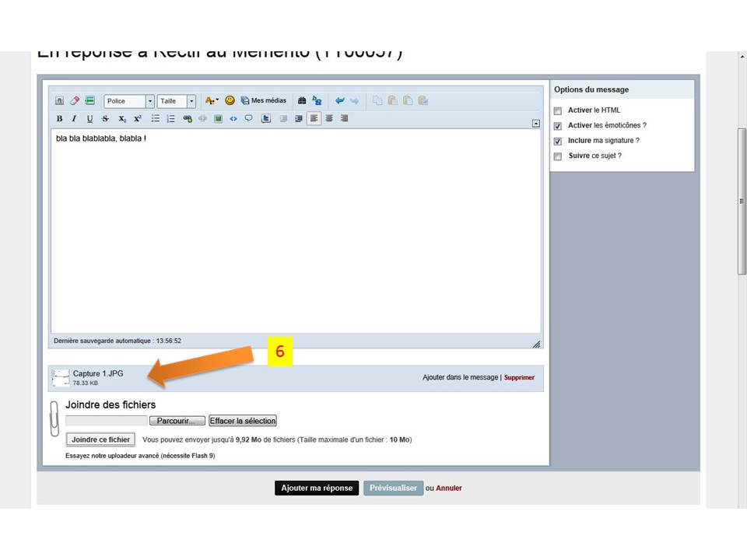Toggle 'Activer les émoticônes' checkbox
Image resolution: width=747 pixels, height=560 pixels.
[557, 126]
